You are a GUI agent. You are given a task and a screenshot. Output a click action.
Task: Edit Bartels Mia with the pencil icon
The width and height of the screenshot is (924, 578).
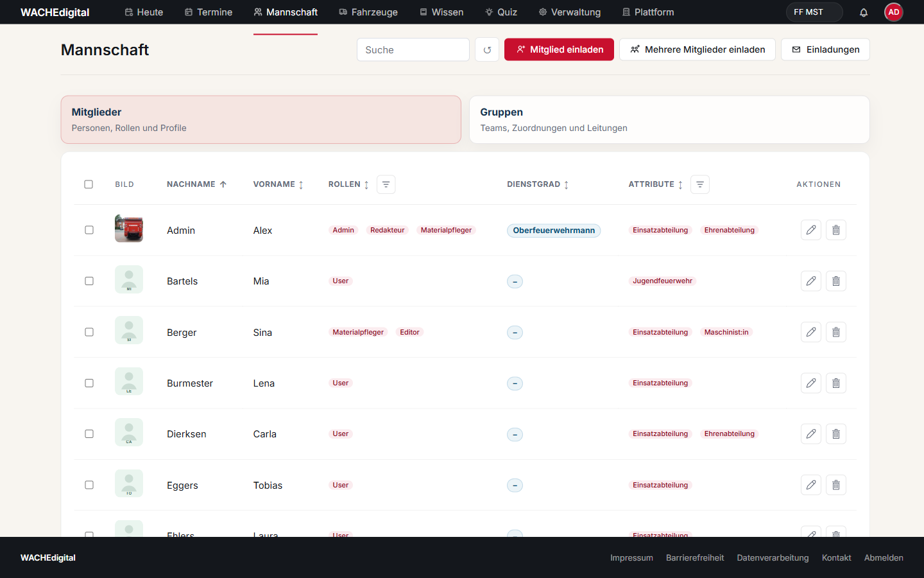coord(811,281)
